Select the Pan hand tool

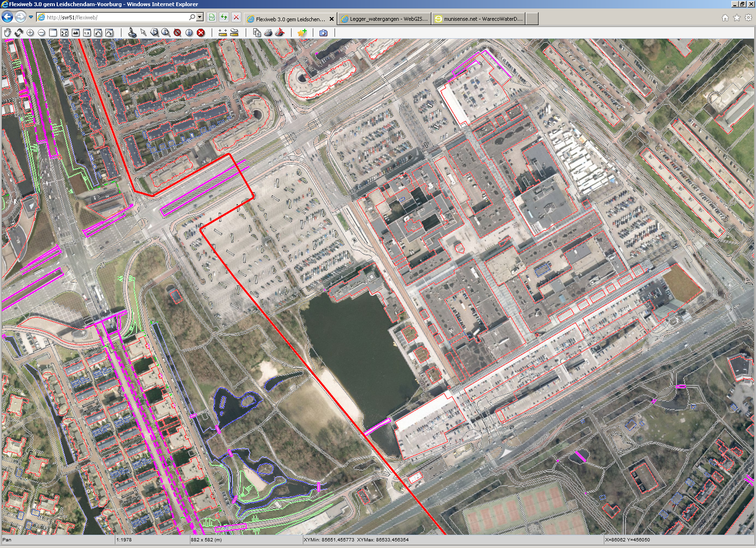pos(8,33)
